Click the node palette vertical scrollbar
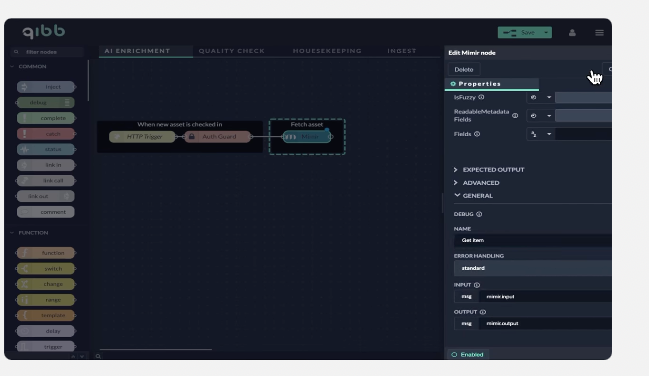This screenshot has height=376, width=649. (88, 80)
